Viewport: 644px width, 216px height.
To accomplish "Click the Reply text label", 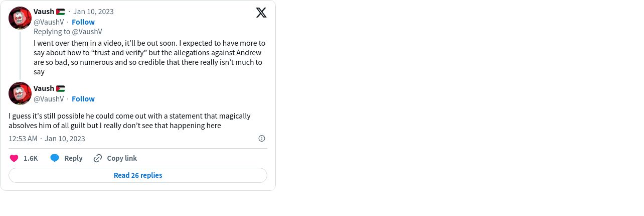I will [73, 158].
